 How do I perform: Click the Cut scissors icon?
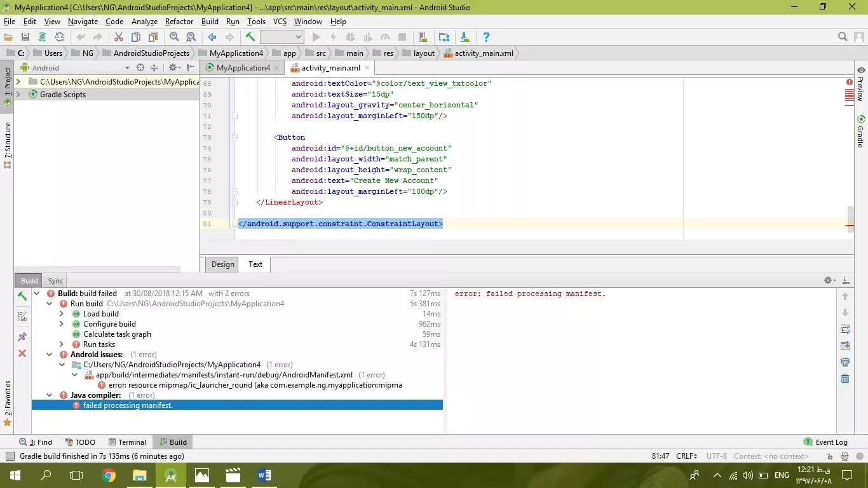click(118, 37)
